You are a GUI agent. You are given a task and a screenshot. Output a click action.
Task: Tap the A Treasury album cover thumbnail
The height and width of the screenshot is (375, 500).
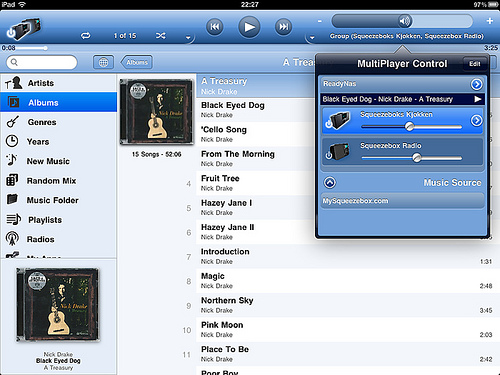click(x=157, y=112)
